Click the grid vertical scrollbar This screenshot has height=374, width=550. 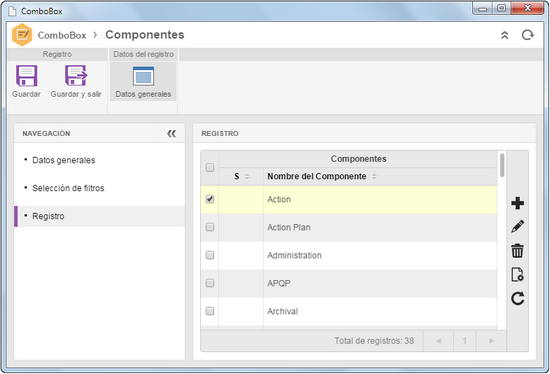coord(502,165)
